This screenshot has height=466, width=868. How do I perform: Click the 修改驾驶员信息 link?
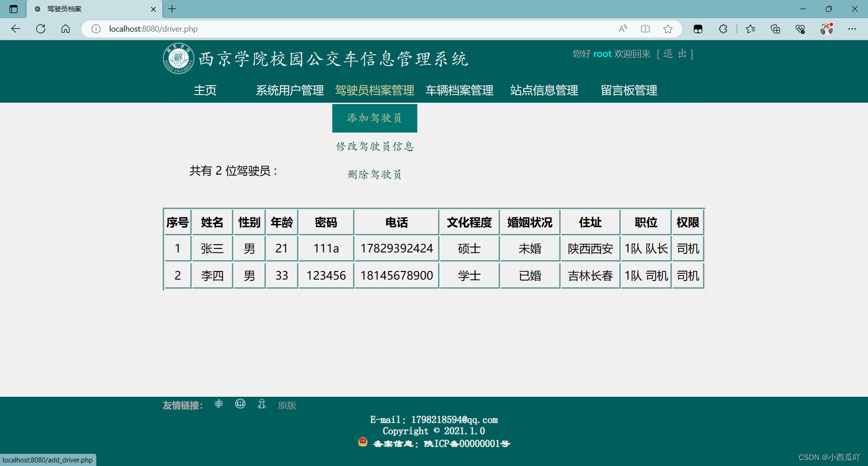pos(375,146)
